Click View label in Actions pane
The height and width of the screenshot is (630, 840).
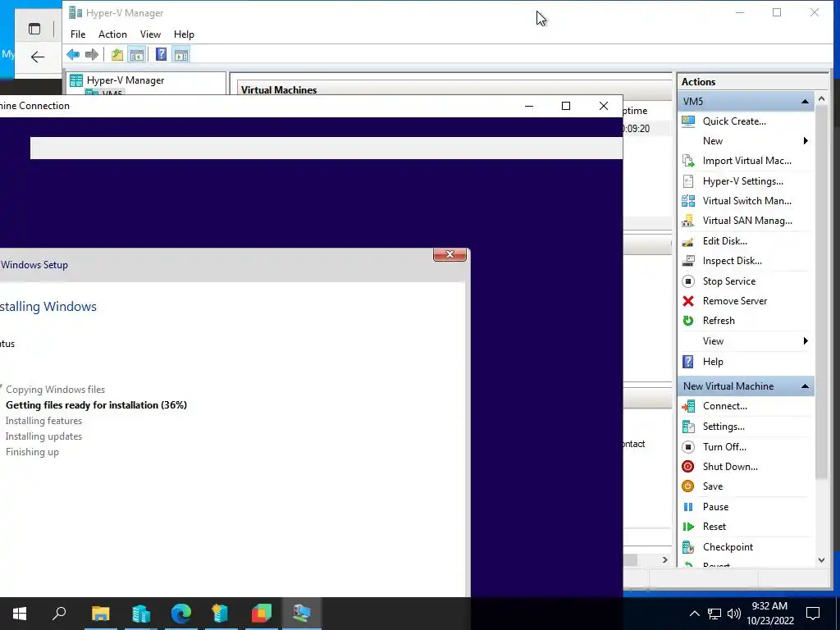[713, 341]
